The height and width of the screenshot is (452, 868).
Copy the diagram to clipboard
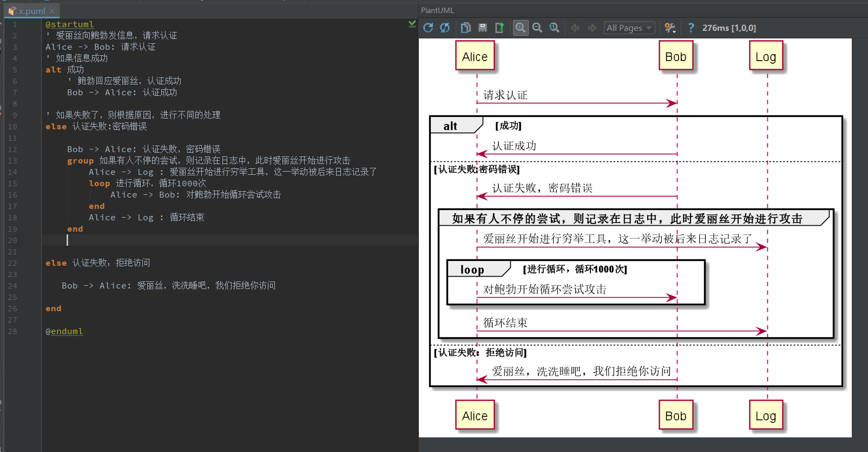pos(465,28)
